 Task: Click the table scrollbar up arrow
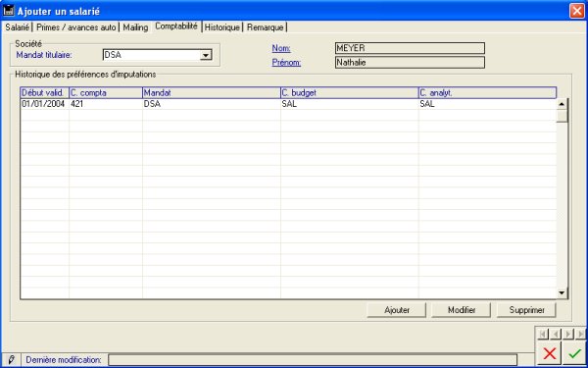pos(562,104)
